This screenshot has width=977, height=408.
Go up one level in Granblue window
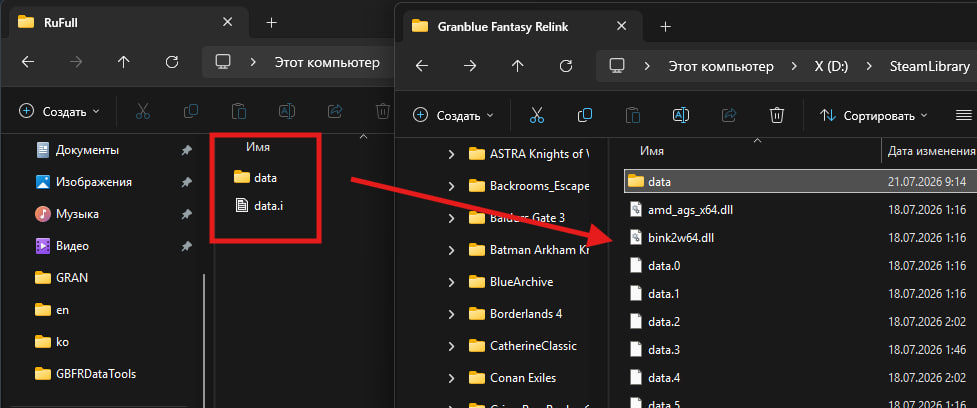518,65
